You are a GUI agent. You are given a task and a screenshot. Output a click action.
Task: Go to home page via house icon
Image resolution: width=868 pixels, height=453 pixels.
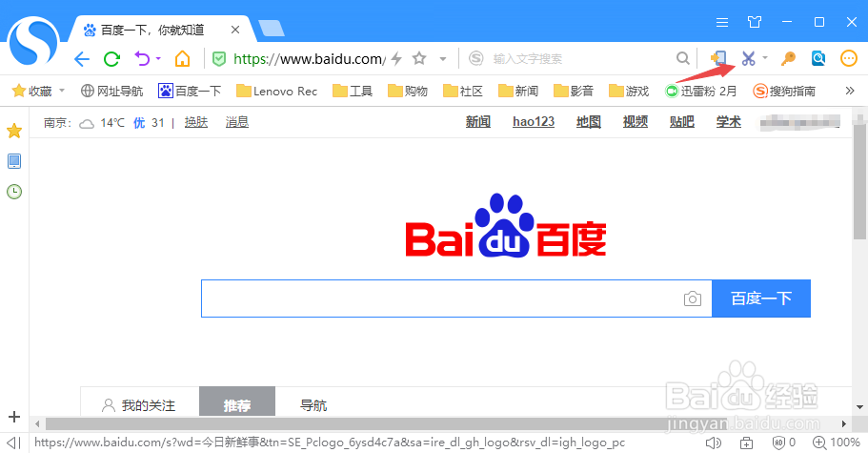pyautogui.click(x=182, y=58)
